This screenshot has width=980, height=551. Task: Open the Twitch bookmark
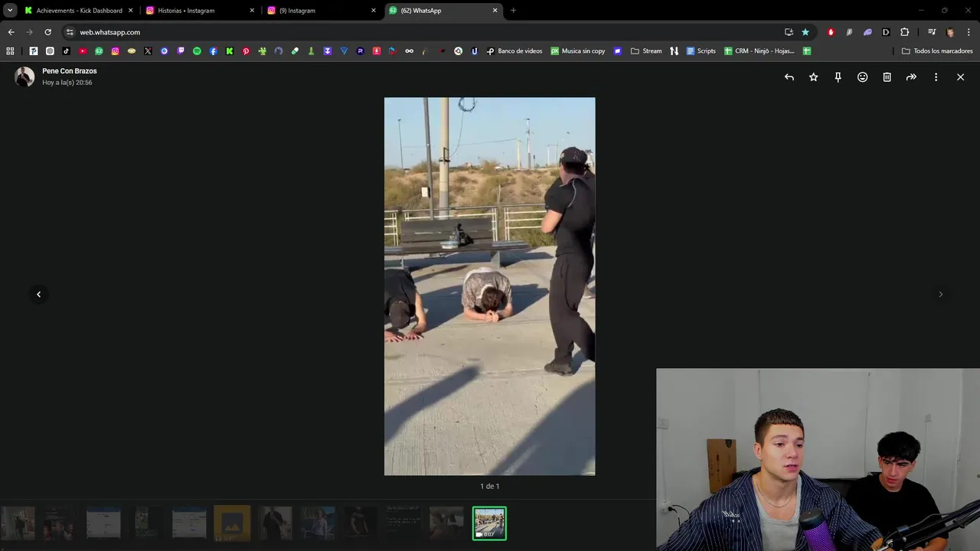[x=181, y=51]
